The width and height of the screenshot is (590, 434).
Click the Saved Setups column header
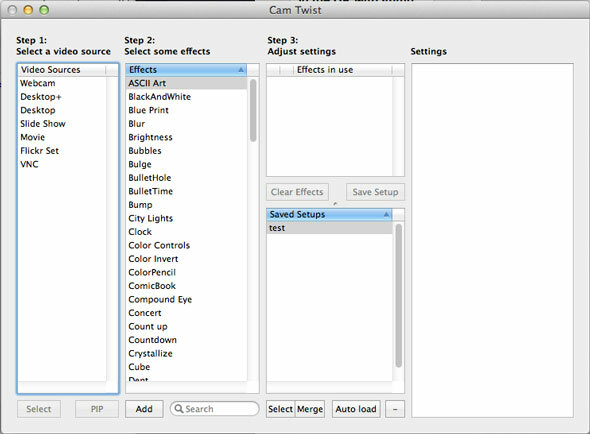329,214
